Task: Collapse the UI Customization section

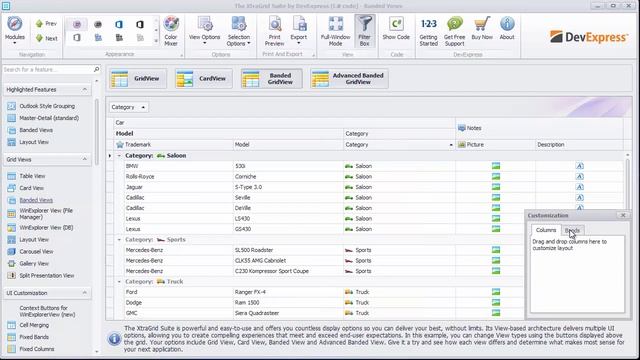Action: tap(84, 293)
